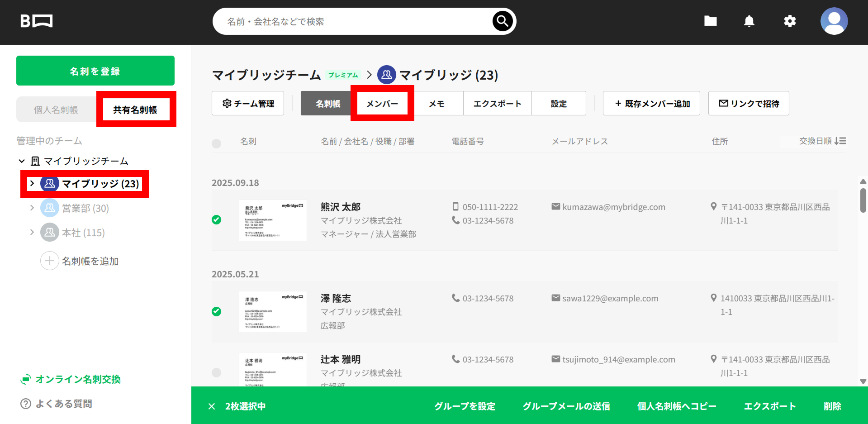Expand 営業部 (30) folder arrow
This screenshot has height=424, width=868.
32,208
